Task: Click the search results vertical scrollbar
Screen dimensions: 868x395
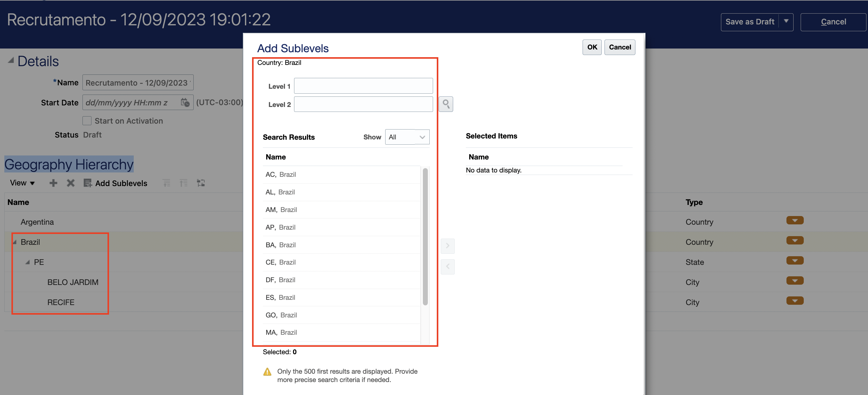Action: (x=425, y=236)
